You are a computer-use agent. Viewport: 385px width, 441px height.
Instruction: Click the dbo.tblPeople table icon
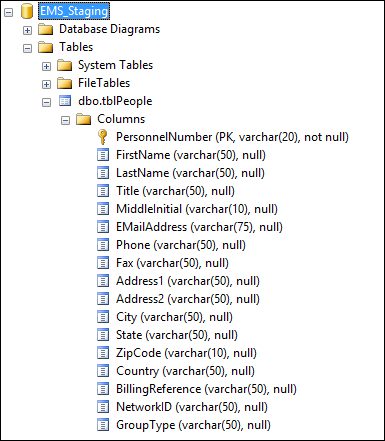(x=65, y=101)
